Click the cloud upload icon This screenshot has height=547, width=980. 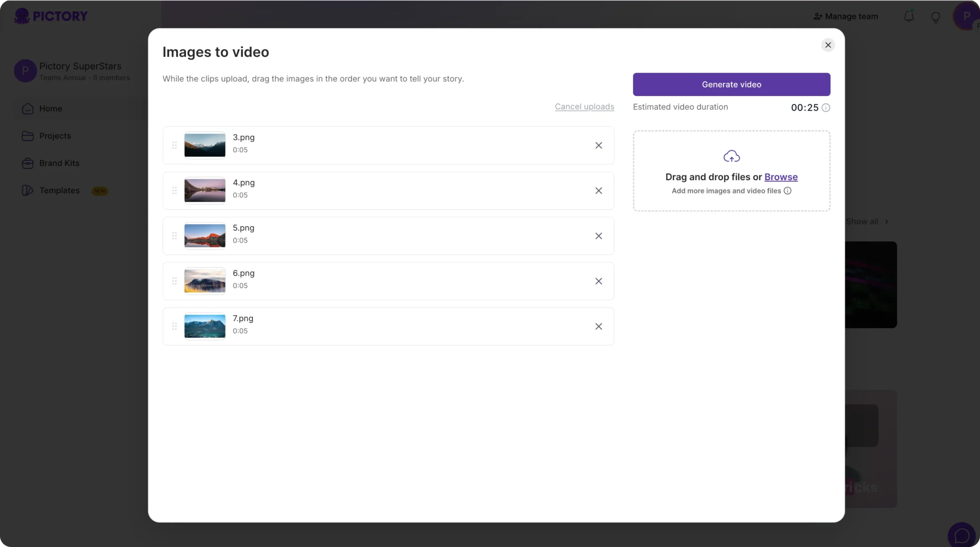coord(731,156)
